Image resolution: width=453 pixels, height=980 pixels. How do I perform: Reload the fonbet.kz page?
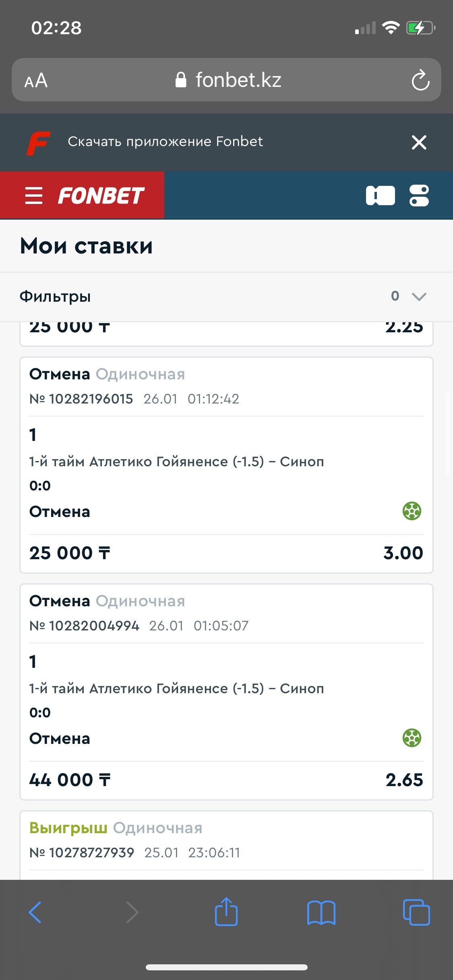[x=420, y=80]
